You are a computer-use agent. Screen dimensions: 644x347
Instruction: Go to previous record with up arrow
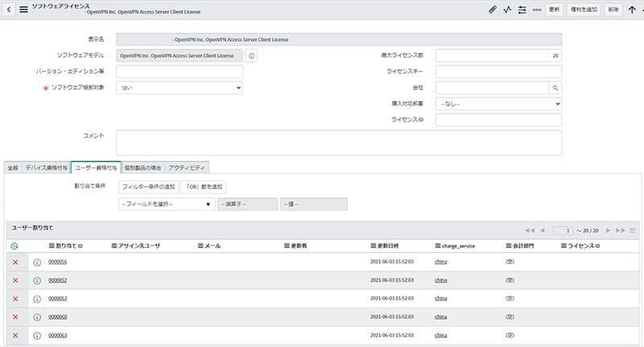[x=632, y=10]
